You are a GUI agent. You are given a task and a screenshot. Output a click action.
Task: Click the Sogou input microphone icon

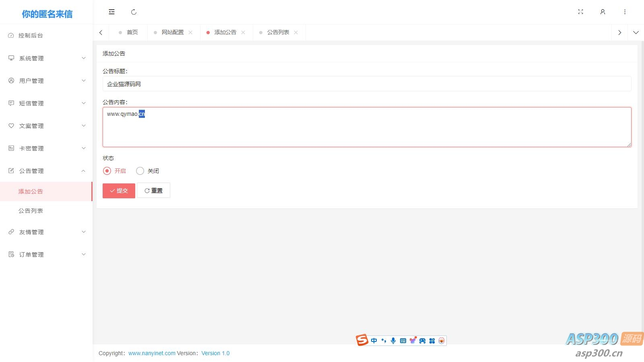pyautogui.click(x=393, y=341)
